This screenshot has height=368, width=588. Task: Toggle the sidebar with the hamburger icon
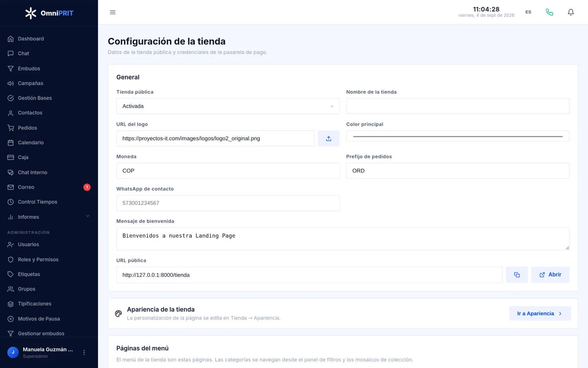coord(113,12)
